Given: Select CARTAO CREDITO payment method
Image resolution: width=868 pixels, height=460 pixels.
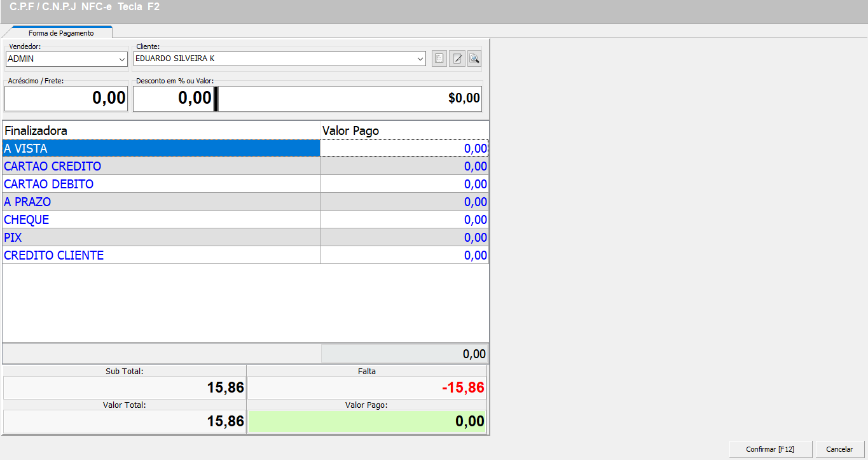Looking at the screenshot, I should (x=161, y=166).
